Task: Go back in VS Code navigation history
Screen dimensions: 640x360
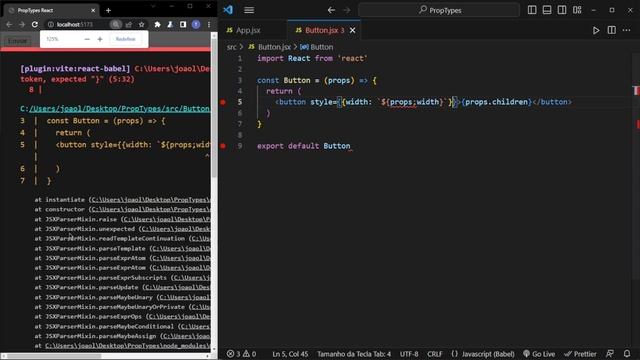Action: click(x=331, y=10)
